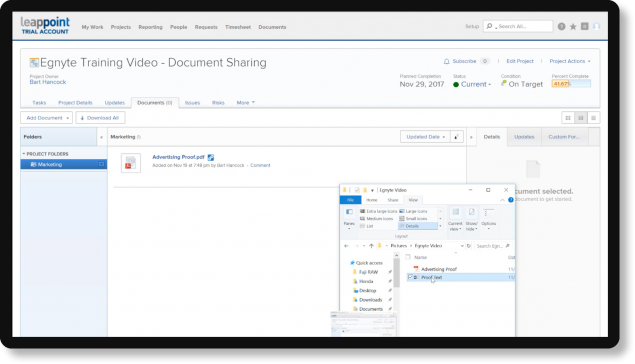635x364 pixels.
Task: Click the Download All button
Action: point(100,118)
